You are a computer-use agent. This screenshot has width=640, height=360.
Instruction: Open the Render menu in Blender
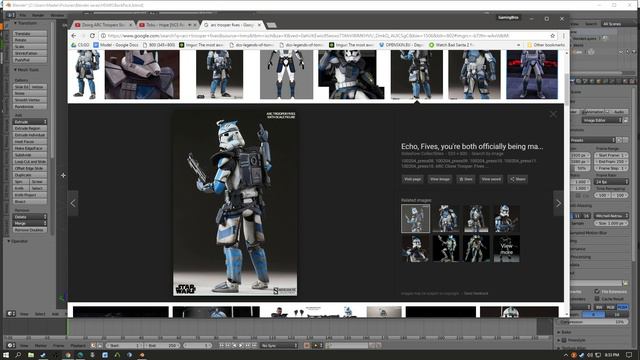click(38, 15)
